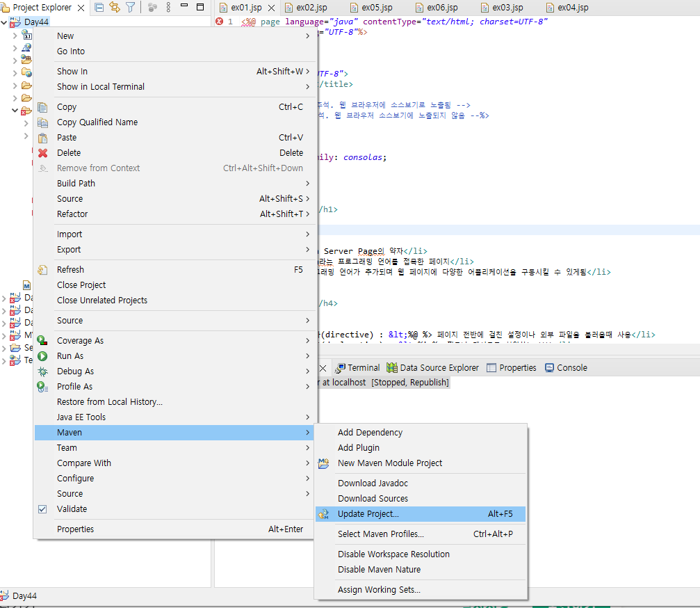This screenshot has width=700, height=608.
Task: Close Project Explorer tab with X
Action: click(81, 8)
